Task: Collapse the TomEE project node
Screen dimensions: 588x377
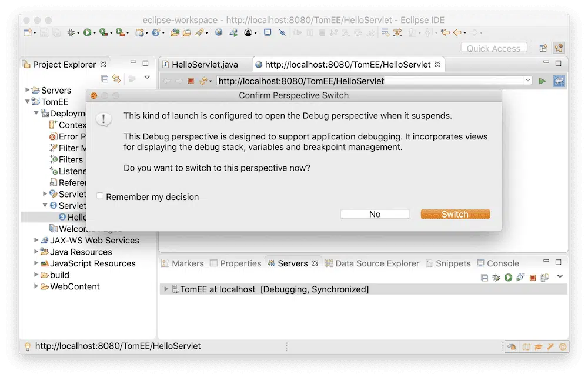Action: pyautogui.click(x=28, y=102)
